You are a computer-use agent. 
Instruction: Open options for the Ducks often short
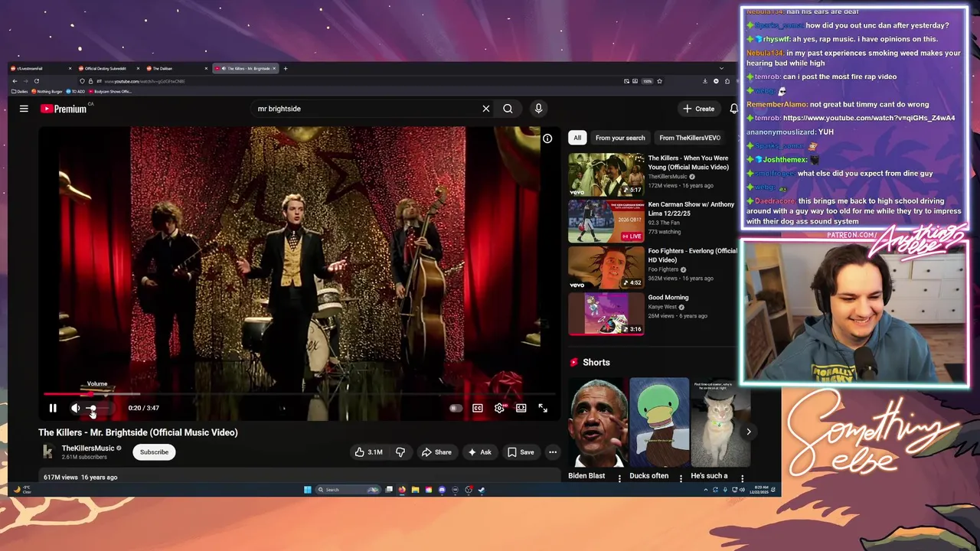pyautogui.click(x=681, y=478)
